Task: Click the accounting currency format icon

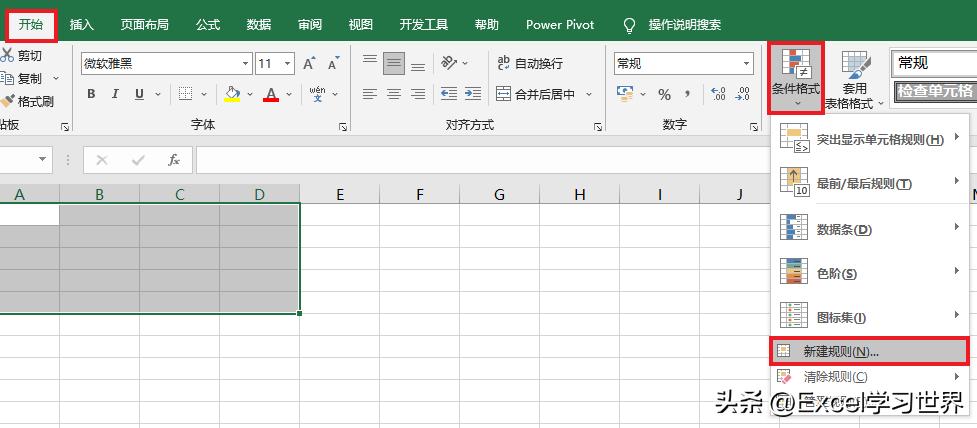Action: click(624, 94)
